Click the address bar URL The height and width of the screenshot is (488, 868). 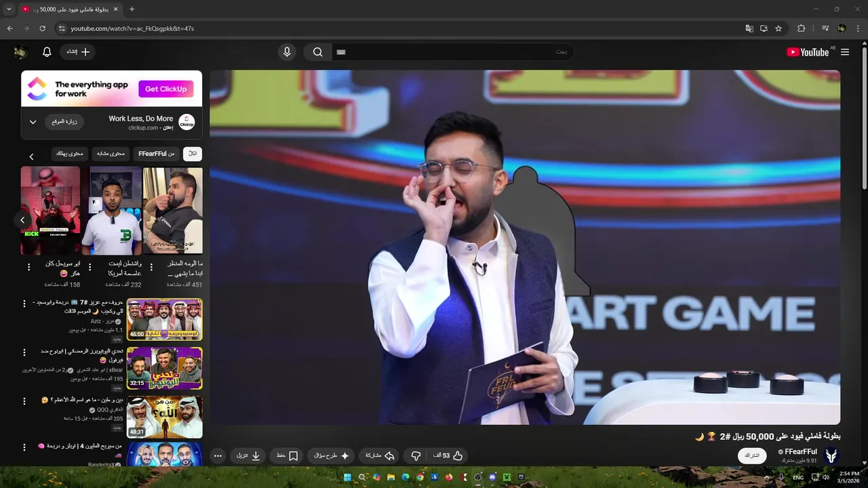pos(132,28)
